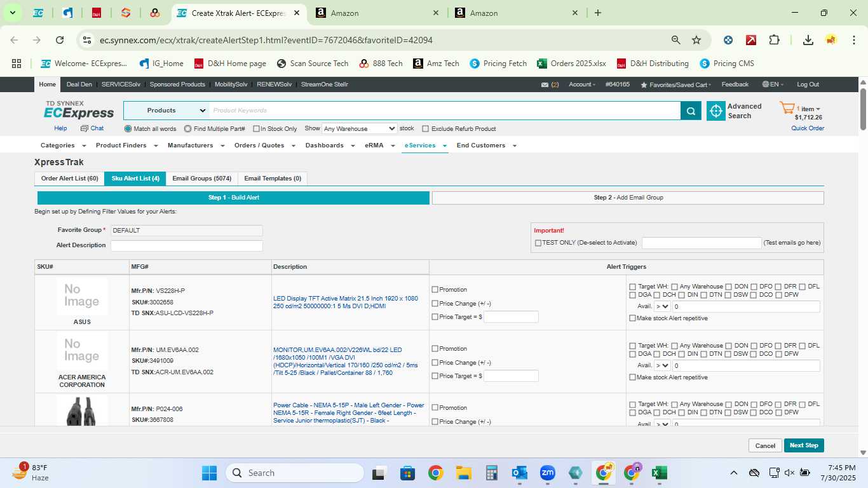Image resolution: width=868 pixels, height=488 pixels.
Task: Open Any Warehouse stock dropdown
Action: (360, 128)
